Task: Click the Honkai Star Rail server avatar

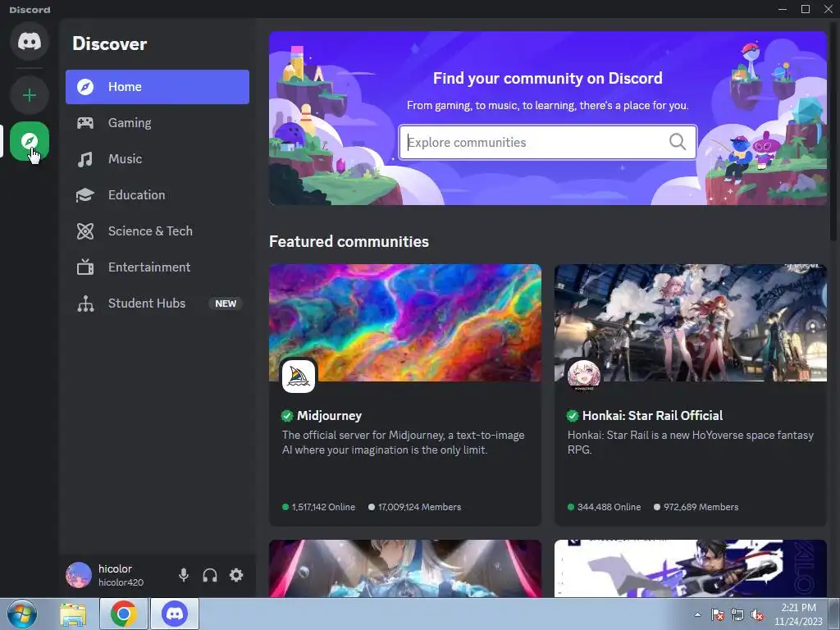Action: tap(583, 375)
